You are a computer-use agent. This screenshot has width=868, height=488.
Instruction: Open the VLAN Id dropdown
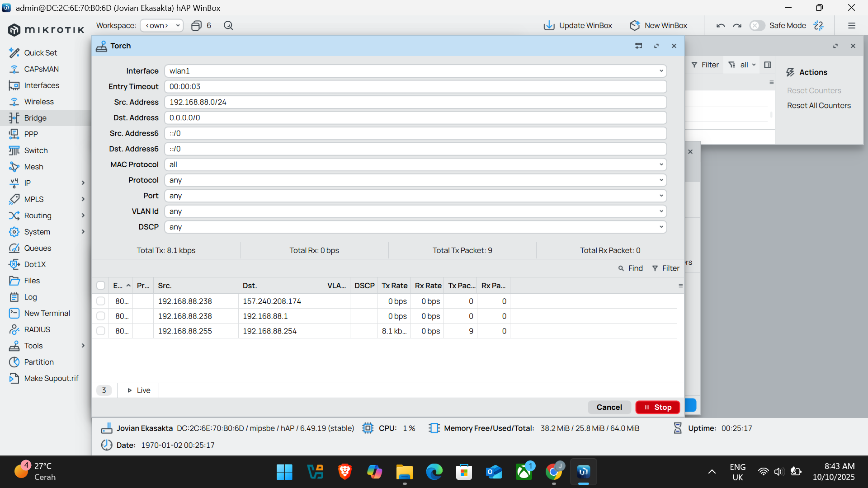click(x=415, y=211)
